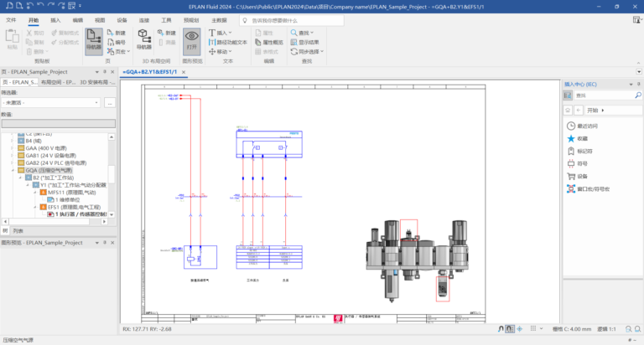Select EFS1 (原理图,电气工程) tree item
This screenshot has height=345, width=644.
(x=74, y=207)
